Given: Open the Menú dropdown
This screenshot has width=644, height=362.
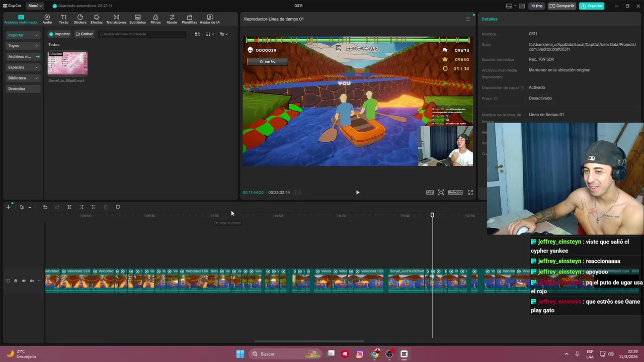Looking at the screenshot, I should click(35, 6).
